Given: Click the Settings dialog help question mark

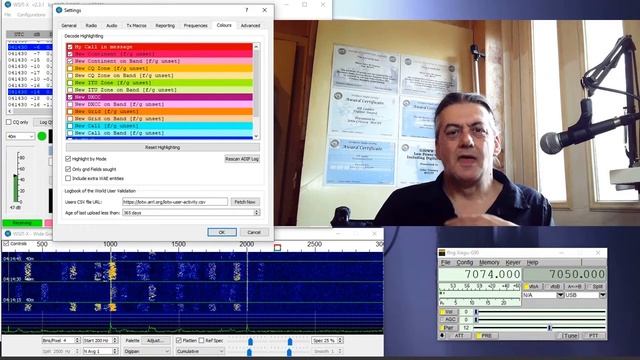Looking at the screenshot, I should click(x=247, y=10).
